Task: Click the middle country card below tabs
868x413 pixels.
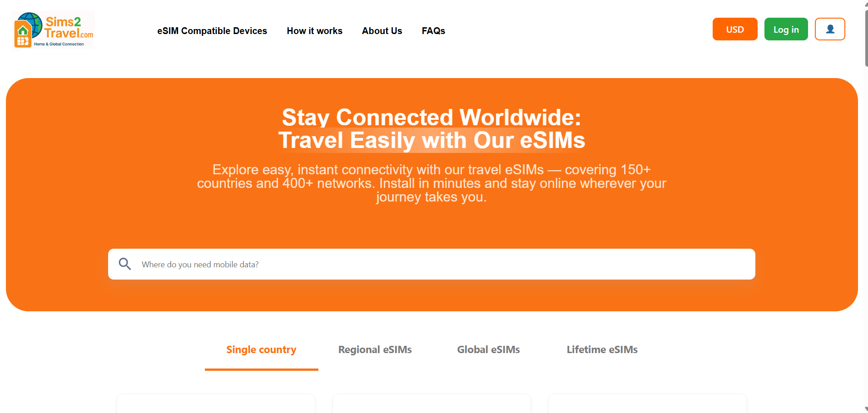Action: 432,403
